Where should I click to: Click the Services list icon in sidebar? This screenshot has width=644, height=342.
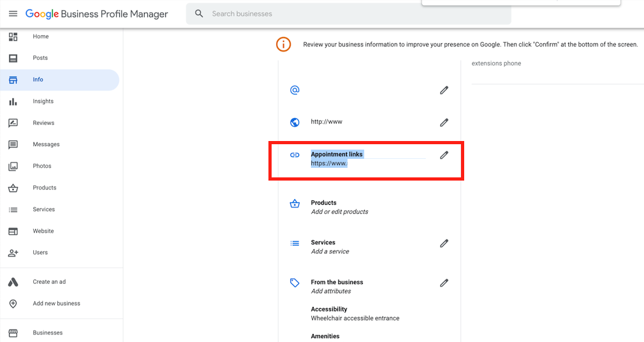coord(13,210)
